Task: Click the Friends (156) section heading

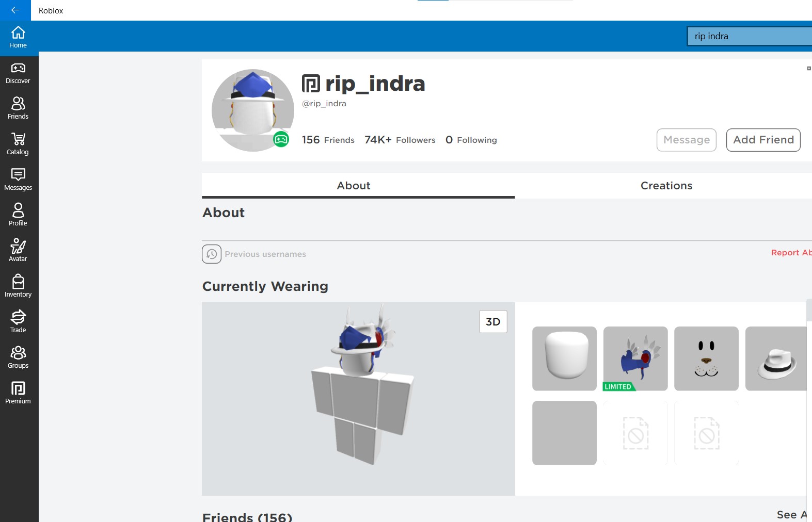Action: pyautogui.click(x=247, y=517)
